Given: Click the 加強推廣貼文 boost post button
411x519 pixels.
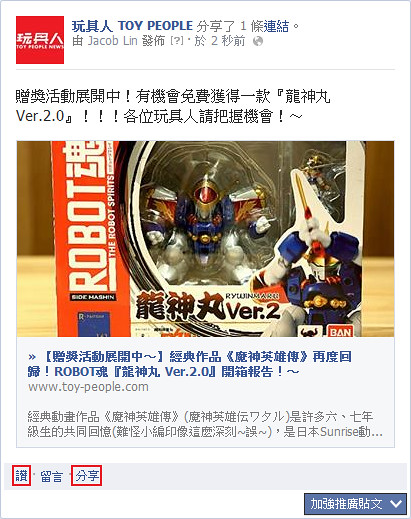Looking at the screenshot, I should click(x=346, y=503).
